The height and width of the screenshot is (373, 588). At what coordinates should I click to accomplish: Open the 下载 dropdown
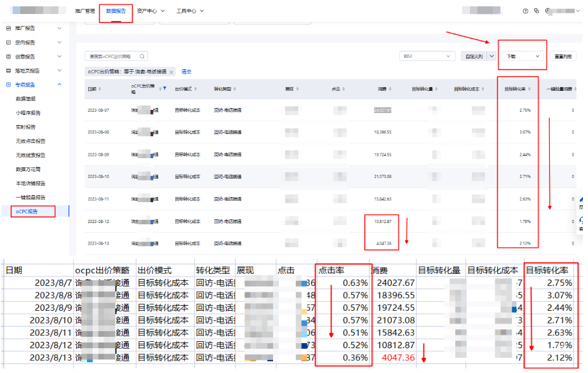[x=522, y=57]
